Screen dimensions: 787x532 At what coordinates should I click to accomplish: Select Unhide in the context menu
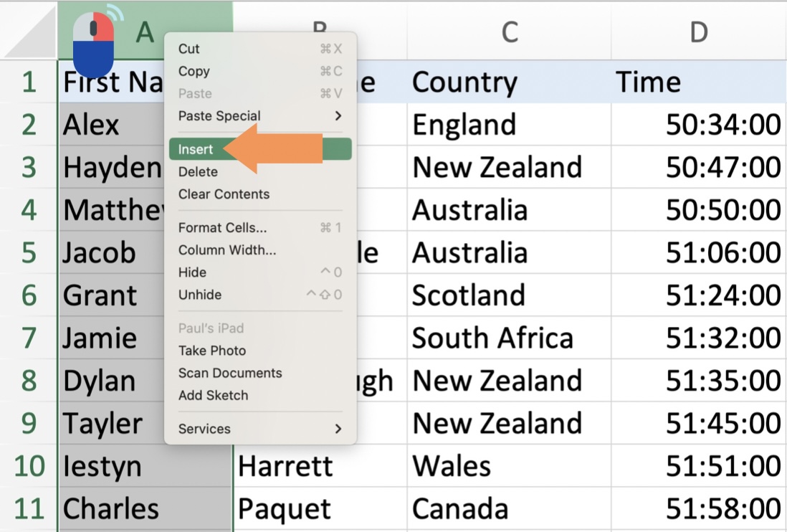pyautogui.click(x=260, y=295)
